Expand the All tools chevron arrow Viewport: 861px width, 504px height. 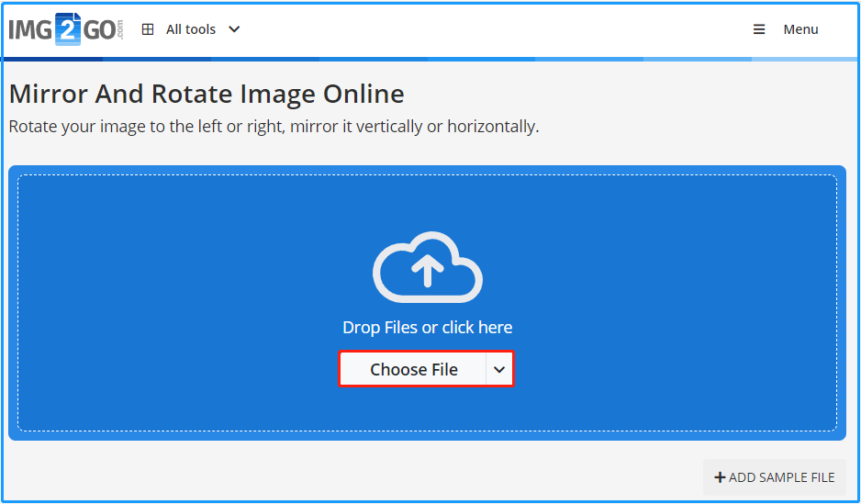tap(234, 29)
